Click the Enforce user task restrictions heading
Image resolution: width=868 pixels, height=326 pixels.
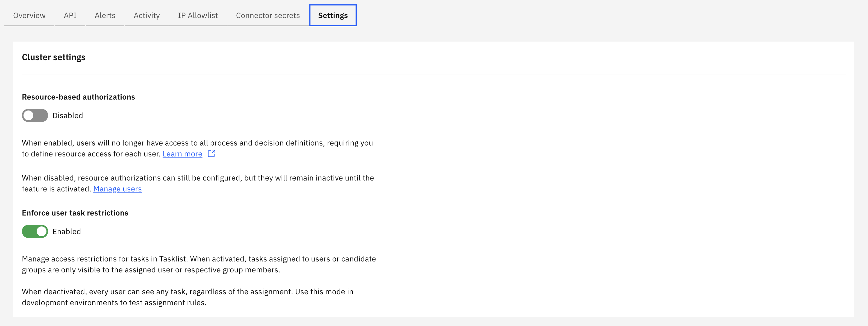coord(75,213)
